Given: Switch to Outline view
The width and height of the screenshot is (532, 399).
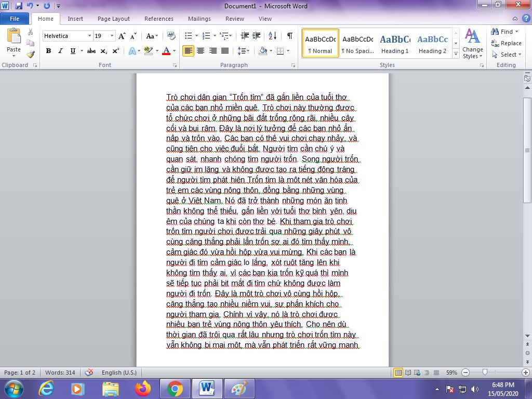Looking at the screenshot, I should point(427,373).
